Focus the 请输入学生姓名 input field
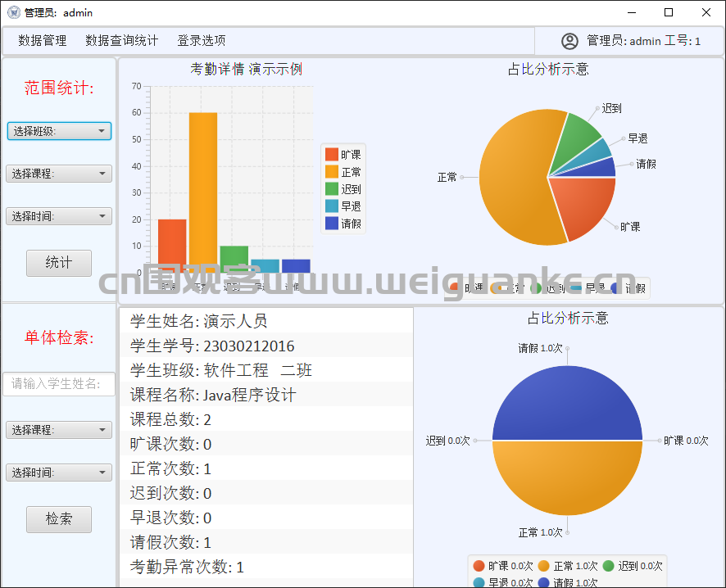 point(59,384)
